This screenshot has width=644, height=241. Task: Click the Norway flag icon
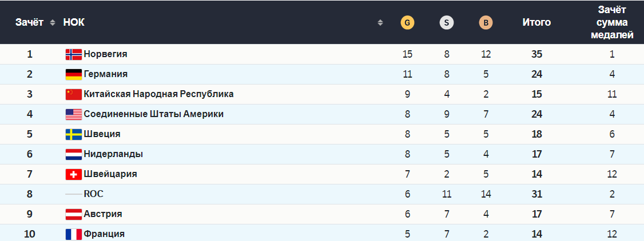74,54
